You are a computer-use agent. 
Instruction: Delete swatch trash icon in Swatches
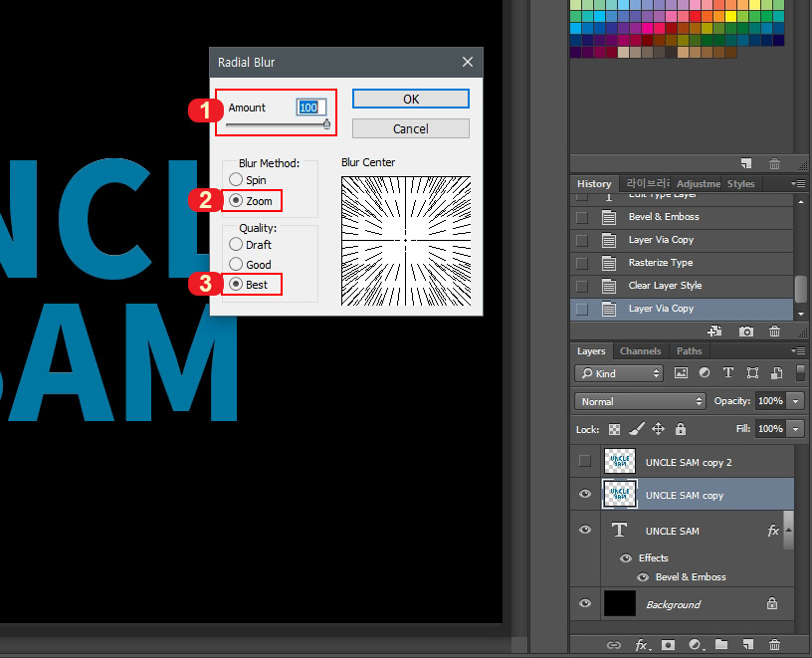[774, 163]
